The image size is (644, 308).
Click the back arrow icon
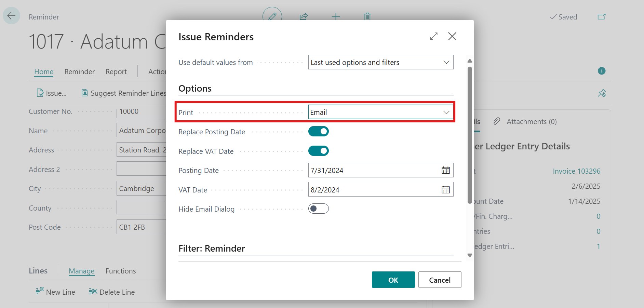[11, 16]
